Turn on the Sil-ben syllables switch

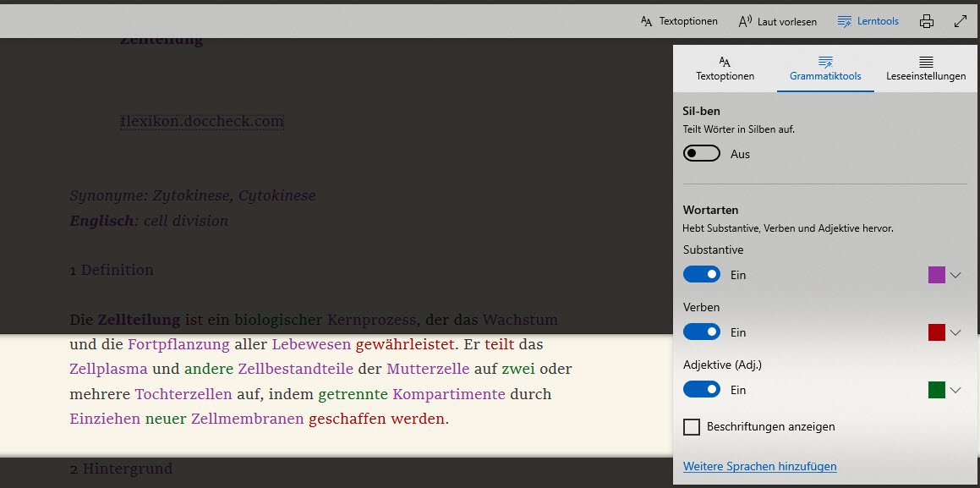[701, 154]
